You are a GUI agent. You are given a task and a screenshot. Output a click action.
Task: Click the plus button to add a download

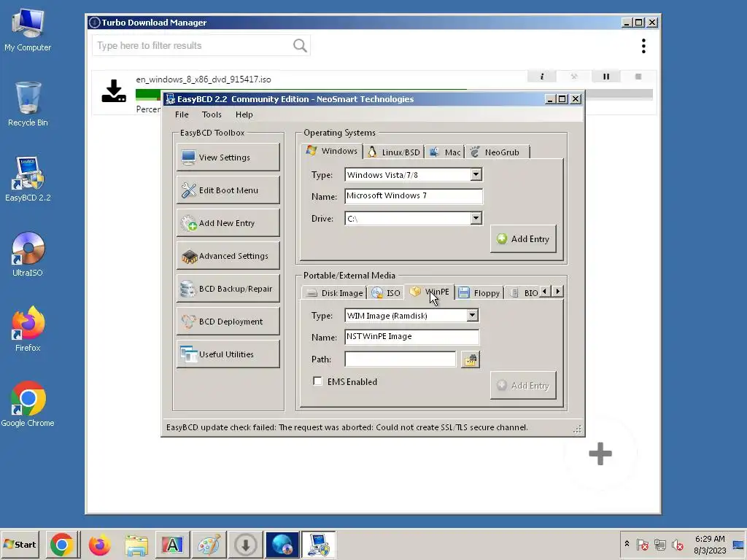click(600, 454)
